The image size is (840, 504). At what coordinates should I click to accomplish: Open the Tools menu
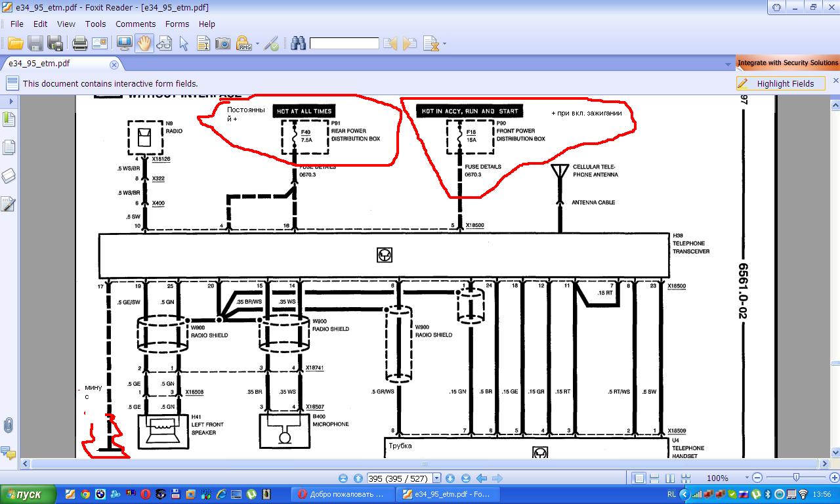click(x=95, y=24)
